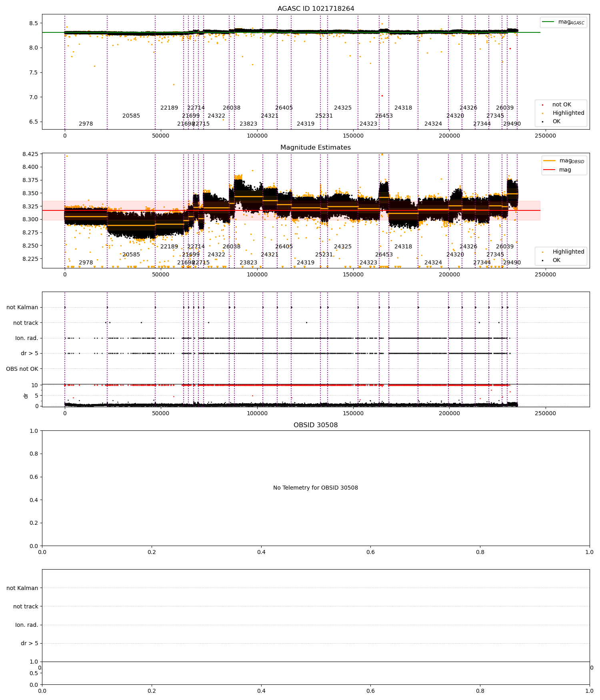Click OBSID label '23823' in the AGASC ID plot
600x700 pixels.
click(x=248, y=124)
